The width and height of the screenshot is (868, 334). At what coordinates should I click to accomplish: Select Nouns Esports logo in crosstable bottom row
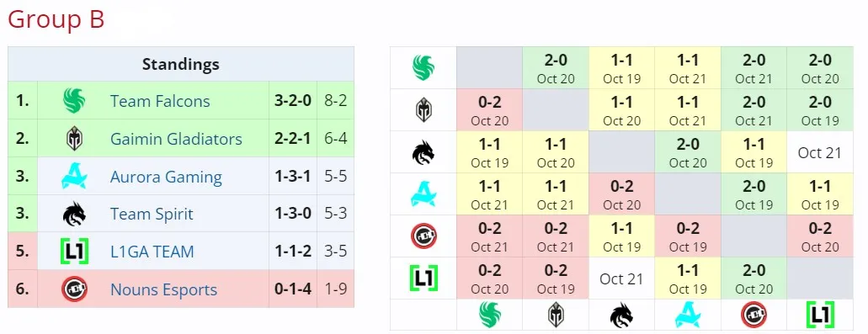(754, 315)
